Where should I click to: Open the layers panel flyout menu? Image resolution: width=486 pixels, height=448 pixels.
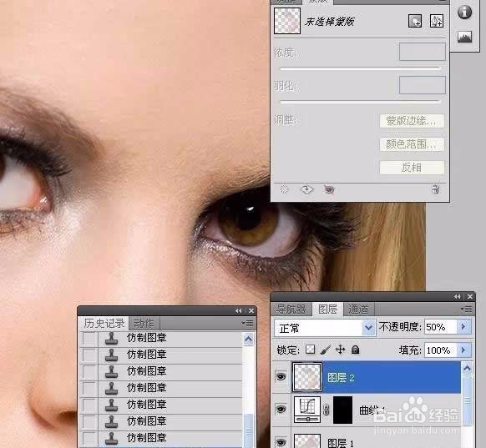[467, 310]
